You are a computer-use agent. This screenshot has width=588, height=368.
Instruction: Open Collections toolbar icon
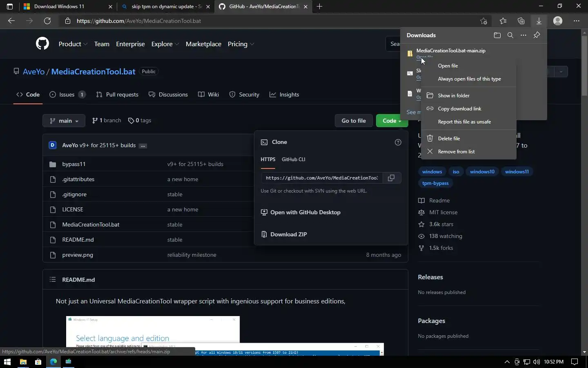tap(521, 21)
